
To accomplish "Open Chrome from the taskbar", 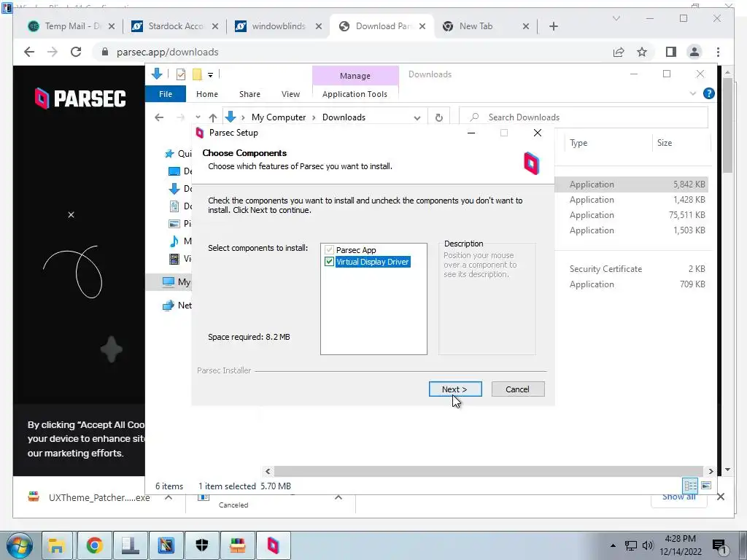I will pyautogui.click(x=94, y=545).
